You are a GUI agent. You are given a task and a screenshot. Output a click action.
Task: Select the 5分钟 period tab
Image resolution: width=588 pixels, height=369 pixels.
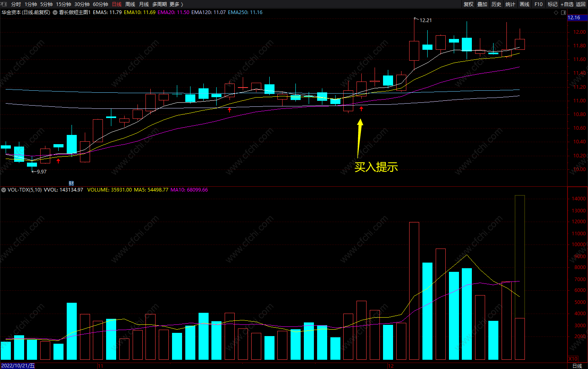46,4
